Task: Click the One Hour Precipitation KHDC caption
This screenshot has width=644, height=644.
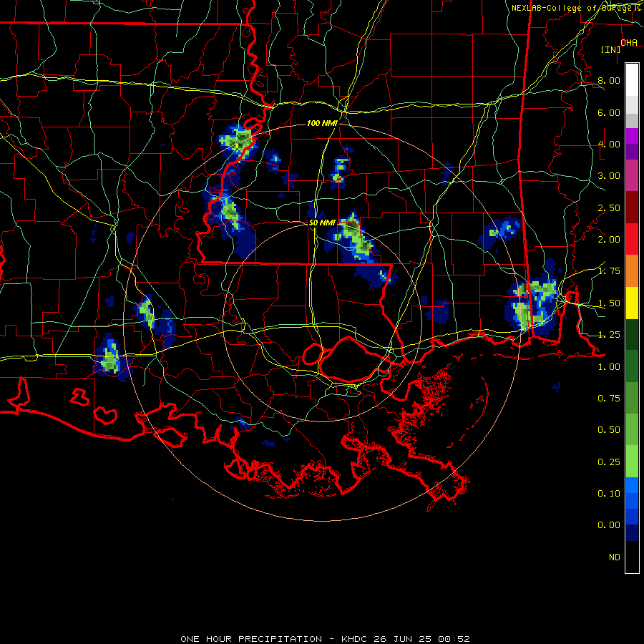Action: pos(326,639)
